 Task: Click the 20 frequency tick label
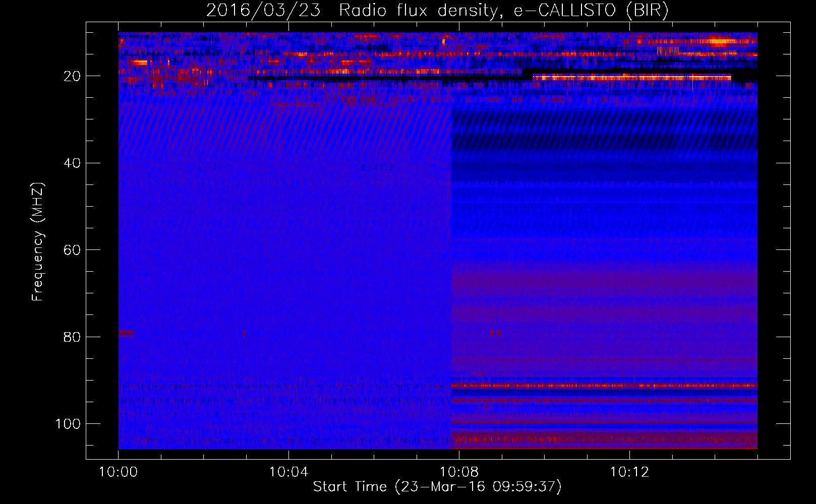coord(73,76)
